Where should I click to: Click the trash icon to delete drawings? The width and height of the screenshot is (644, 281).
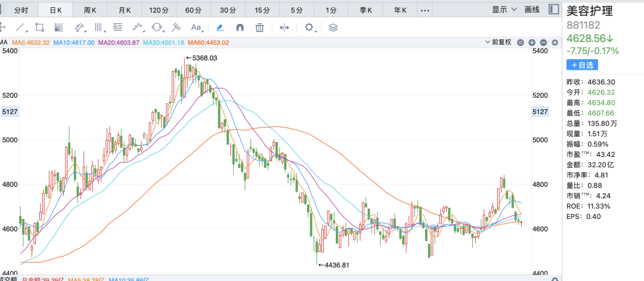coord(259,27)
